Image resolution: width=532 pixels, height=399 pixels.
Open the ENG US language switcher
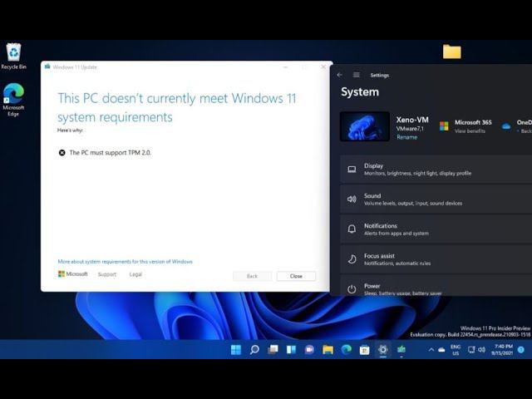456,350
